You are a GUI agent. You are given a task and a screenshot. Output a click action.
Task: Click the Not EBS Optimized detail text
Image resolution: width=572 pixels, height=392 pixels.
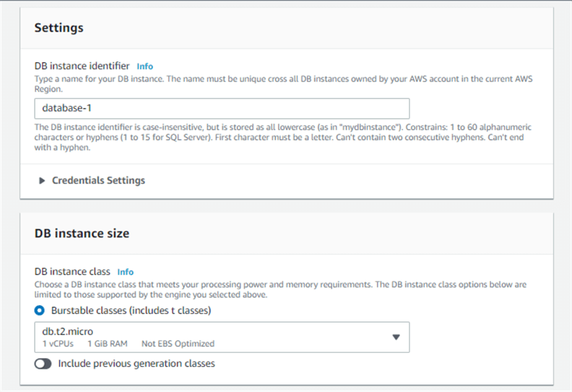point(178,344)
